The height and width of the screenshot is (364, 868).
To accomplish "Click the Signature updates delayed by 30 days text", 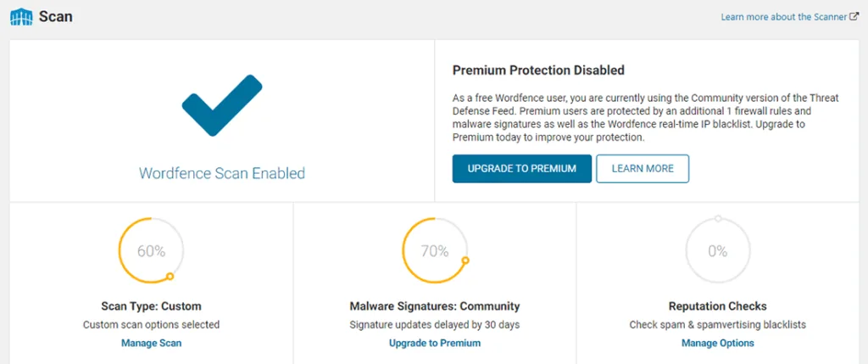I will [x=434, y=324].
